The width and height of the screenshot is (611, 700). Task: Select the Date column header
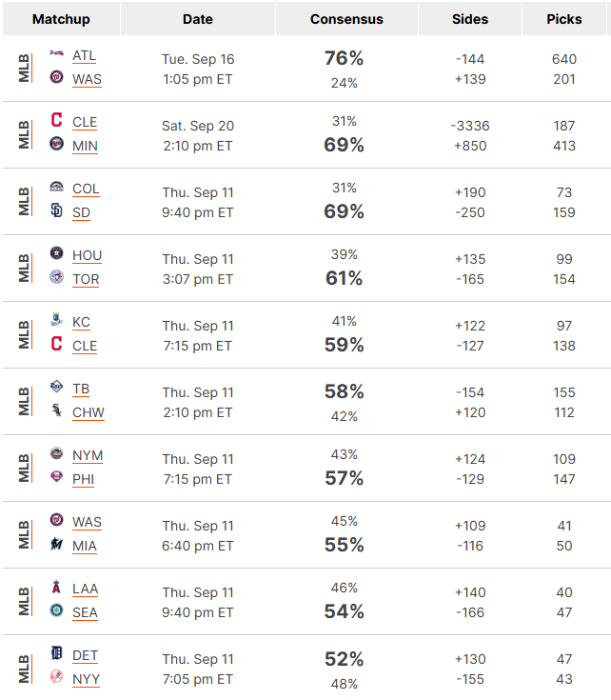tap(198, 19)
